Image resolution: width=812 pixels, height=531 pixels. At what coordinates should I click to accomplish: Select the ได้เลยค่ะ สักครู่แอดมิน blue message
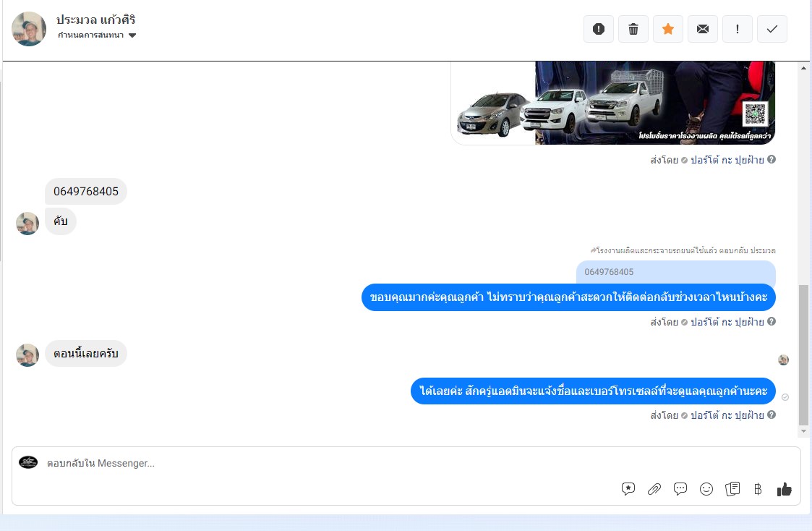click(593, 391)
